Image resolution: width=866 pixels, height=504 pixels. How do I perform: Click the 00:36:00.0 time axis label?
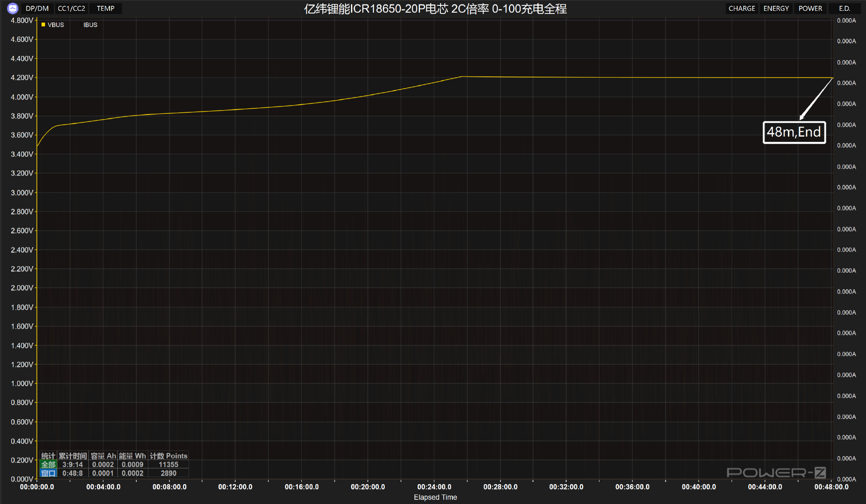click(x=632, y=487)
